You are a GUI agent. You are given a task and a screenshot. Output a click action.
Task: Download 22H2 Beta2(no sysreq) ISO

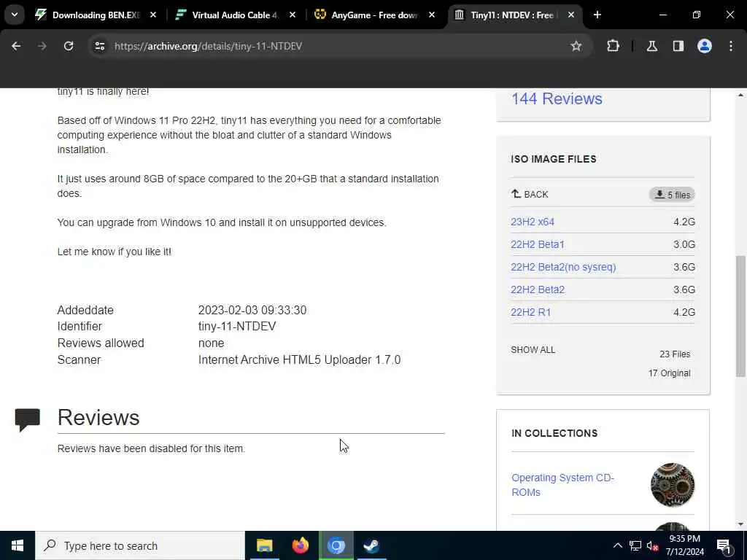point(563,267)
